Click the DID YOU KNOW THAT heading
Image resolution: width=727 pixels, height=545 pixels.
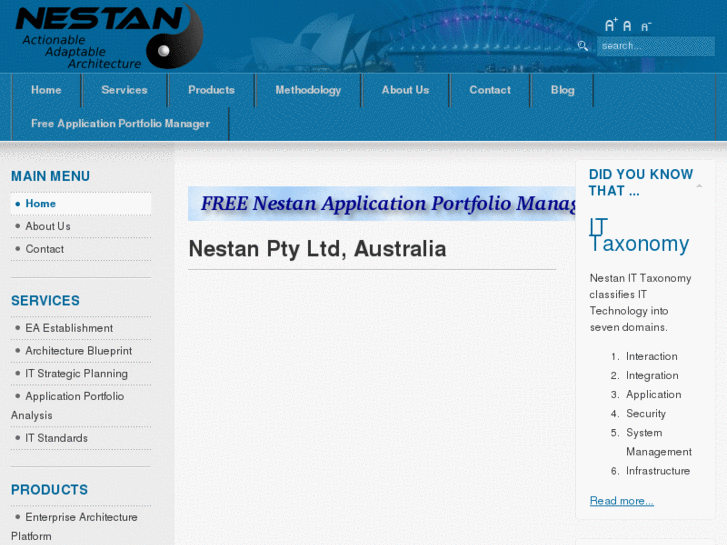(641, 182)
